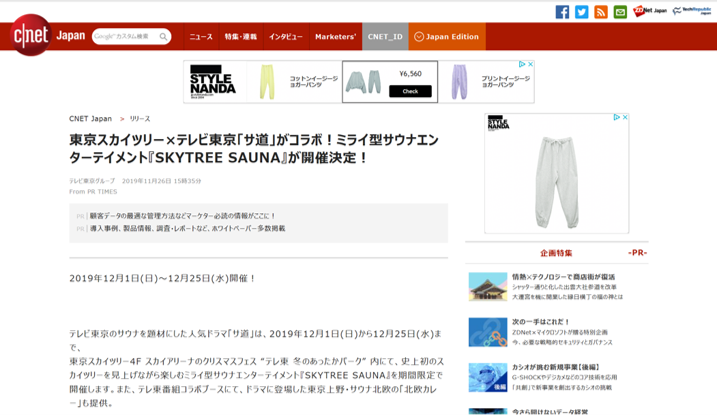Click the From PR TIMES text
This screenshot has width=717, height=415.
(x=93, y=192)
